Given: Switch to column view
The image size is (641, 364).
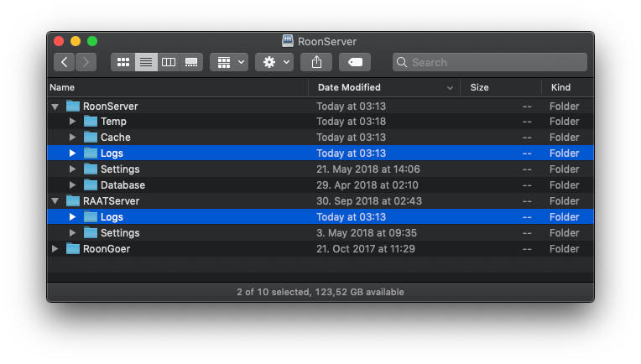Looking at the screenshot, I should click(169, 62).
